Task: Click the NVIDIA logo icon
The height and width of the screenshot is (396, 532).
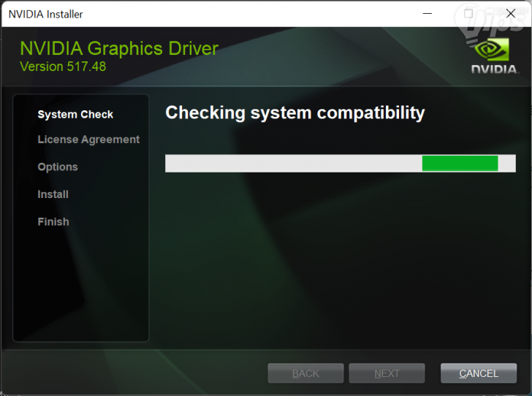Action: 494,56
